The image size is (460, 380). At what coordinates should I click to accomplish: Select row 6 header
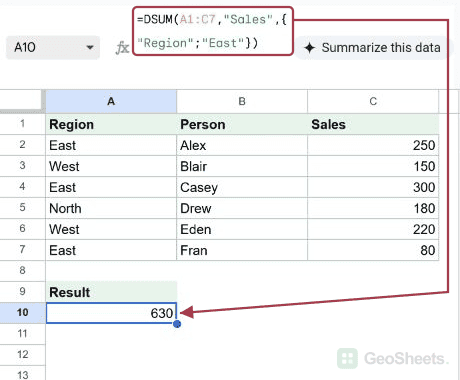point(22,229)
